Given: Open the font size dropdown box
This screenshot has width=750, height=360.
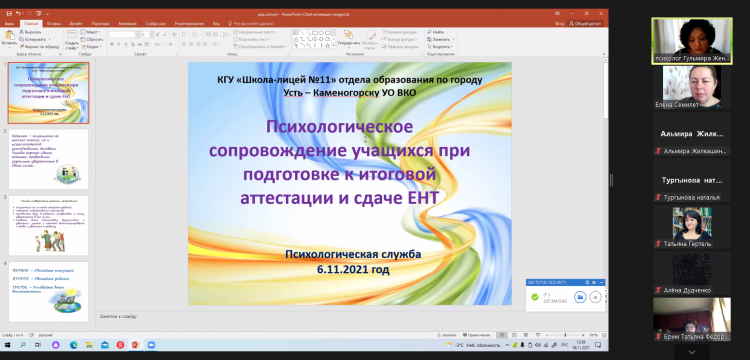Looking at the screenshot, I should [145, 34].
